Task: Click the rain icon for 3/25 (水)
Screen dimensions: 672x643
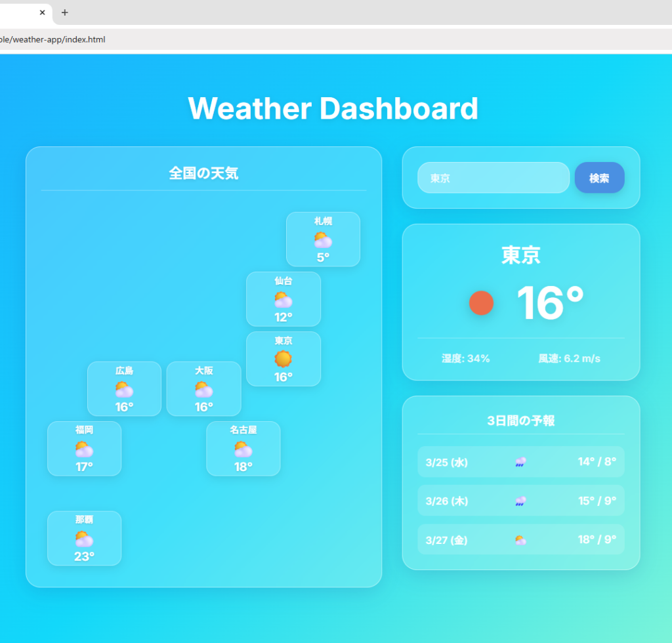Action: (x=520, y=462)
